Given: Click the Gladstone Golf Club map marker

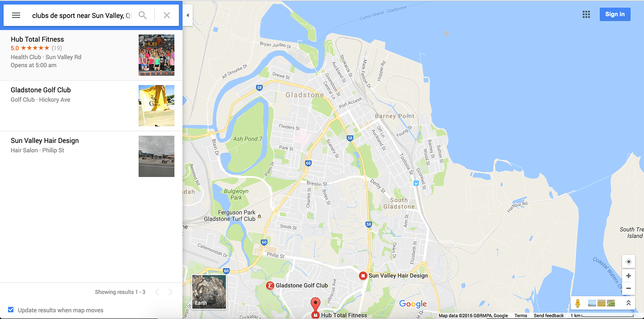Looking at the screenshot, I should 270,286.
